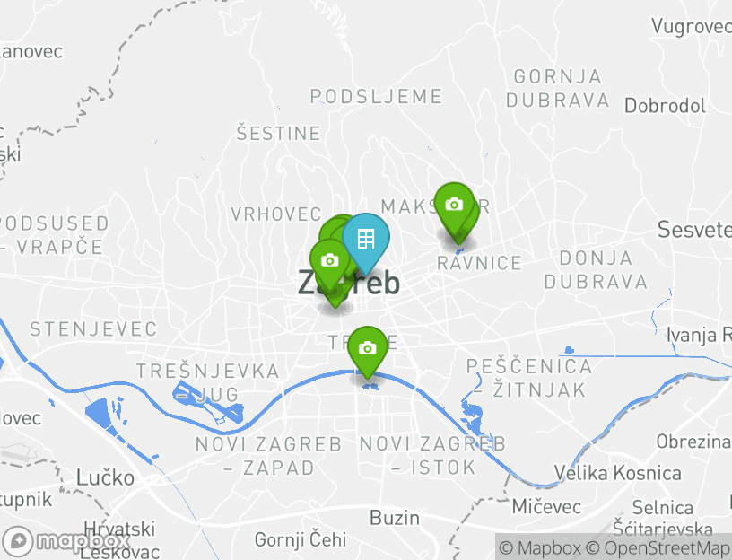Open the © OpenStreetMap attribution link
Screen dimensions: 732x560
(658, 547)
